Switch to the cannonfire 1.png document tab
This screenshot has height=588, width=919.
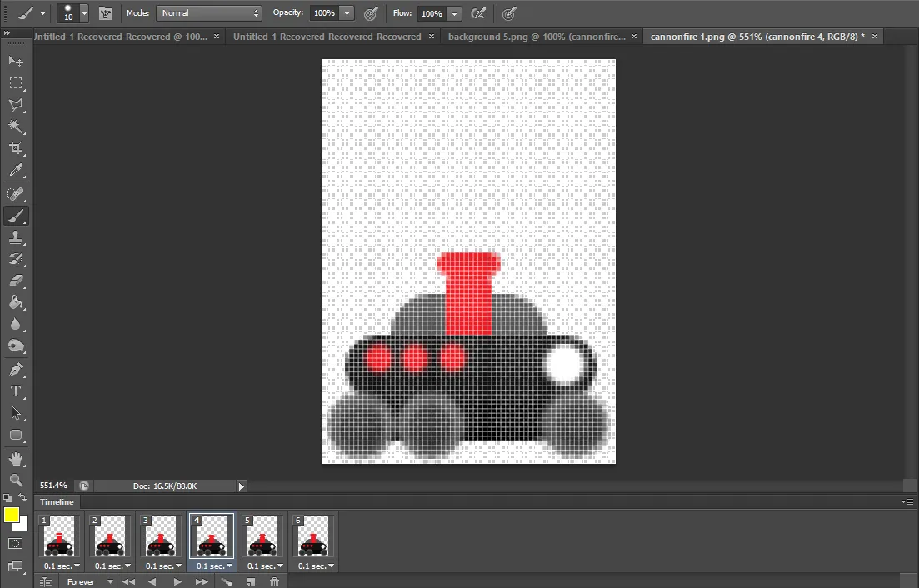point(757,37)
